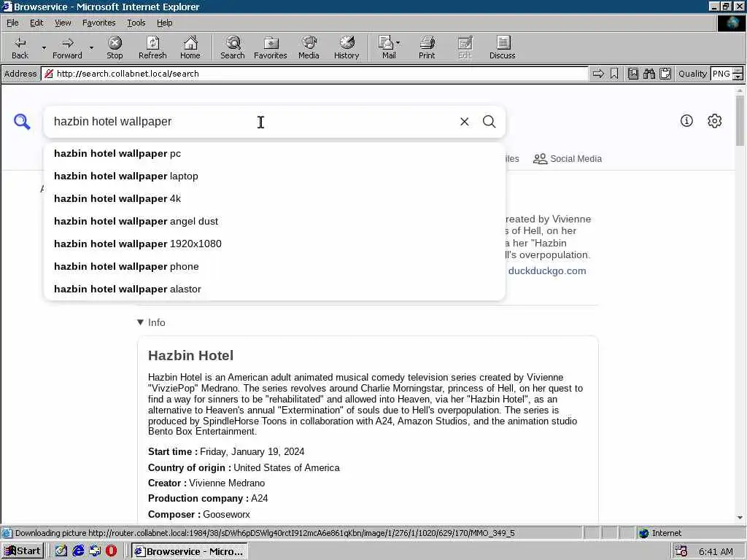Select suggestion "hazbin hotel wallpaper alastor"
747x560 pixels.
(274, 289)
